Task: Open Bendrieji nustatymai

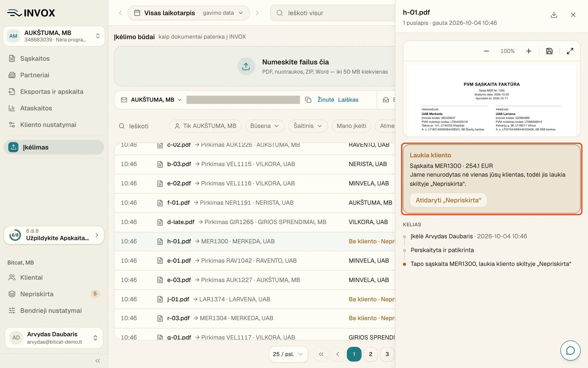Action: pos(54,310)
